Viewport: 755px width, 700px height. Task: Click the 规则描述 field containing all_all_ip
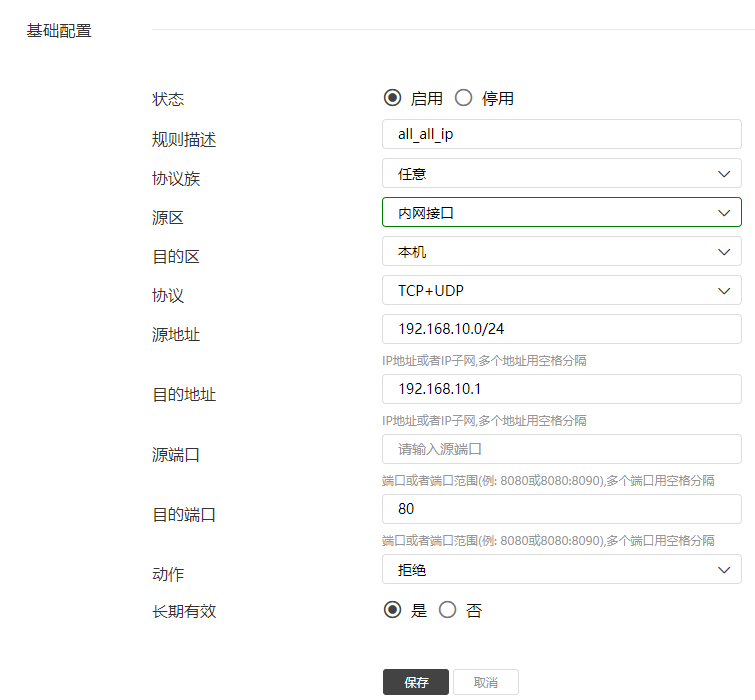pyautogui.click(x=561, y=134)
